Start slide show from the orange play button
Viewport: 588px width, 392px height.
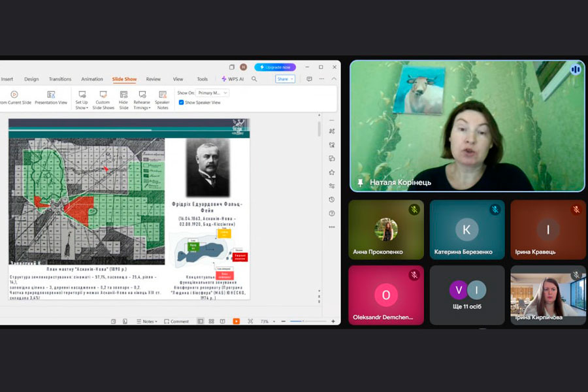237,321
